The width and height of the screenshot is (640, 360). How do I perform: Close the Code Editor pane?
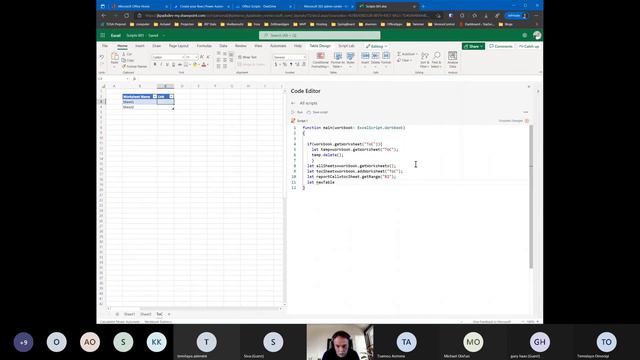tap(529, 87)
